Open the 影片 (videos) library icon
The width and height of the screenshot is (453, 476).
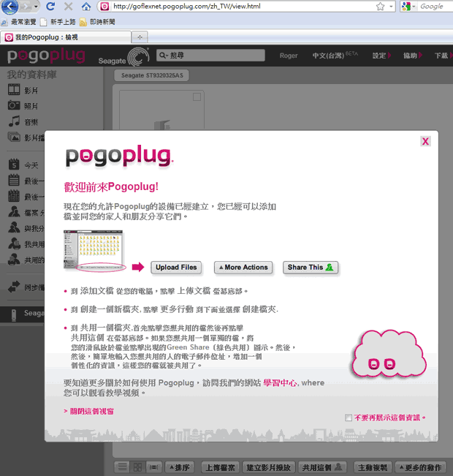tap(15, 90)
